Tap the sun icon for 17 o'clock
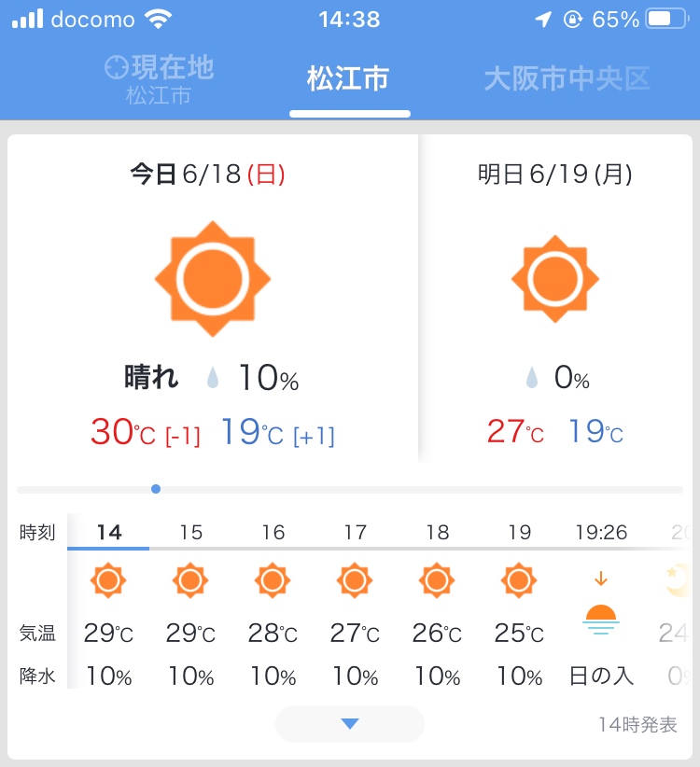 (x=355, y=580)
